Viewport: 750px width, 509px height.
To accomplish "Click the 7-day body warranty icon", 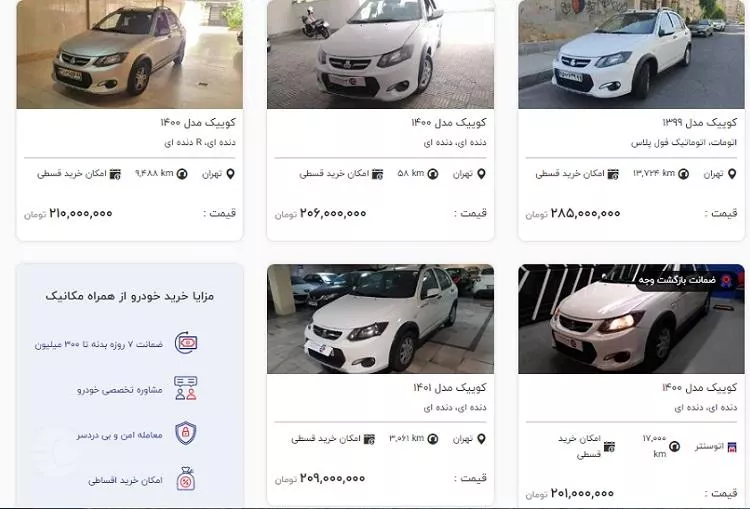I will coord(186,343).
